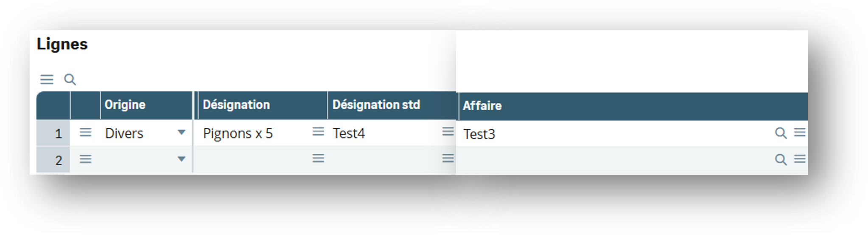Image resolution: width=868 pixels, height=235 pixels.
Task: Click Affaire lookup magnifier in row 2
Action: point(781,160)
